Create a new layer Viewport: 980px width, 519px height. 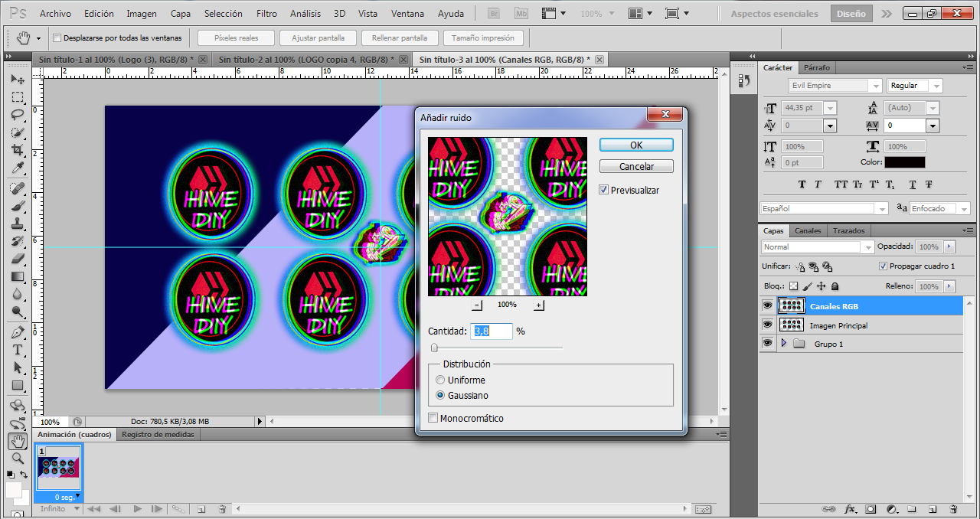(x=933, y=509)
